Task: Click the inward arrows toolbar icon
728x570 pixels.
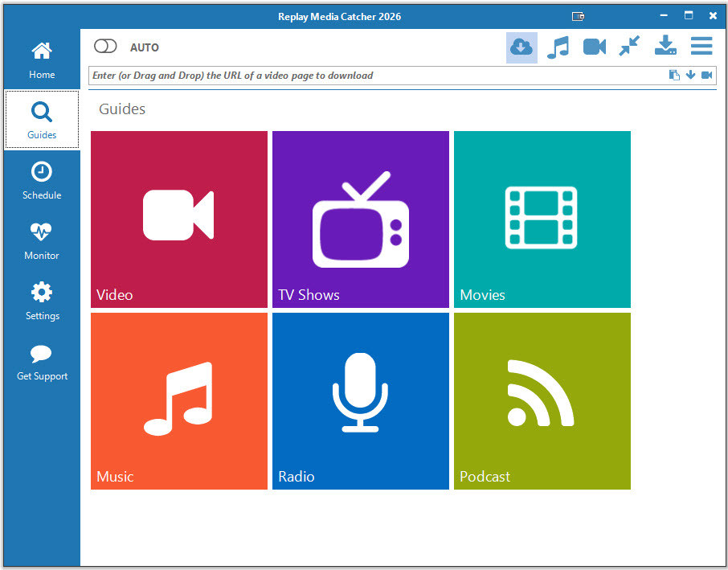Action: point(629,47)
